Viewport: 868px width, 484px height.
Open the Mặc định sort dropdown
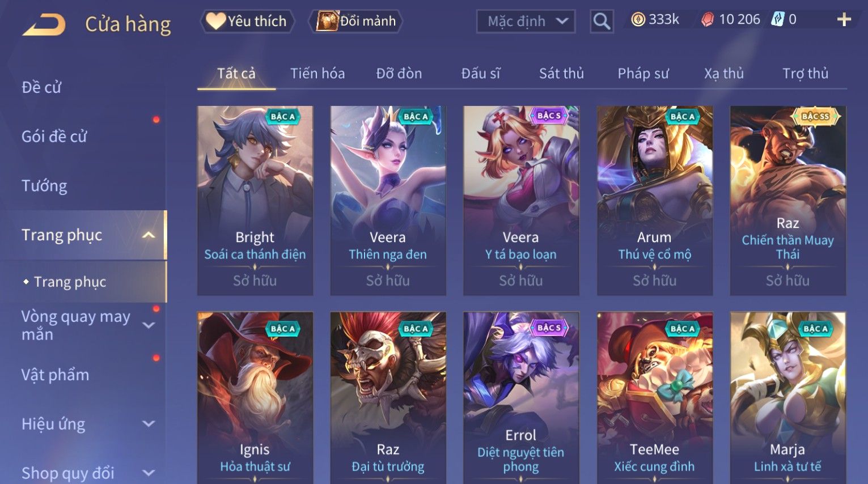(x=526, y=22)
